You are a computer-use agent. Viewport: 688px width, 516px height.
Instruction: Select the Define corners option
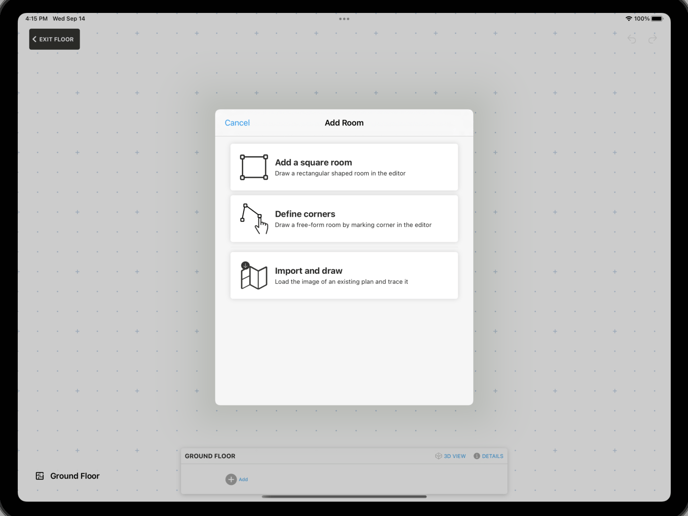[344, 219]
